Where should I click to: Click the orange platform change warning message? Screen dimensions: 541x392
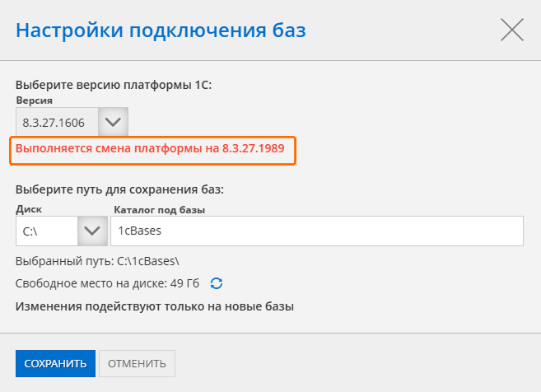[x=153, y=149]
